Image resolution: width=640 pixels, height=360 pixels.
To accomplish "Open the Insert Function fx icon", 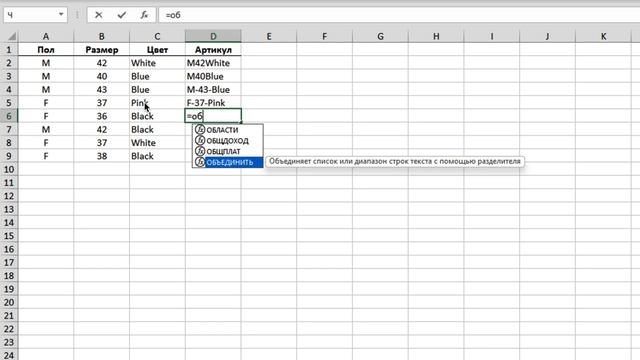I will [144, 15].
